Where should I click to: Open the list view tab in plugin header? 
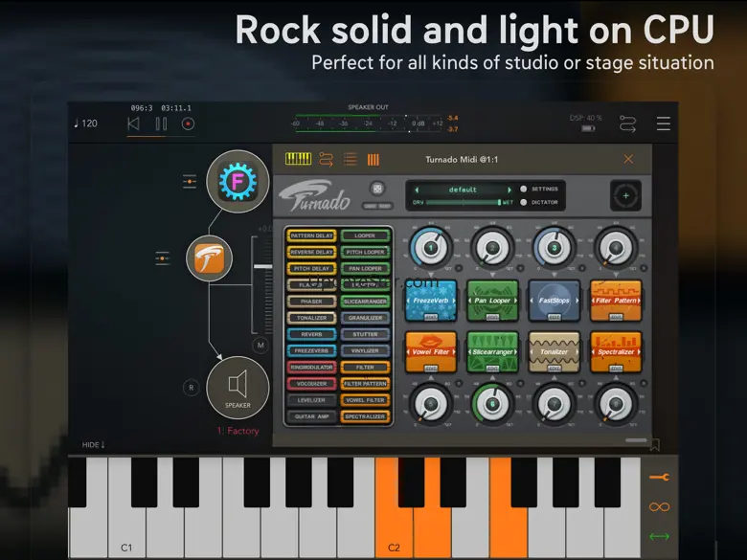(351, 159)
